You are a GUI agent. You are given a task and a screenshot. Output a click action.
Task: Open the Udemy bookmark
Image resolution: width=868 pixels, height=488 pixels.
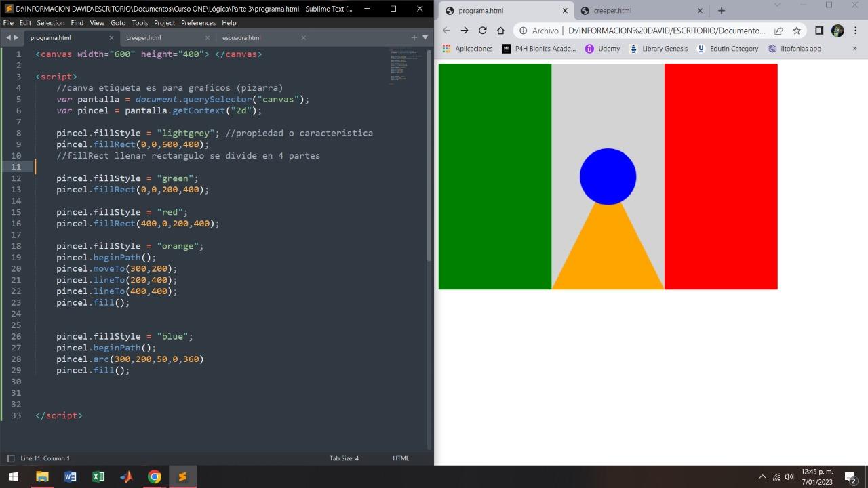tap(603, 49)
